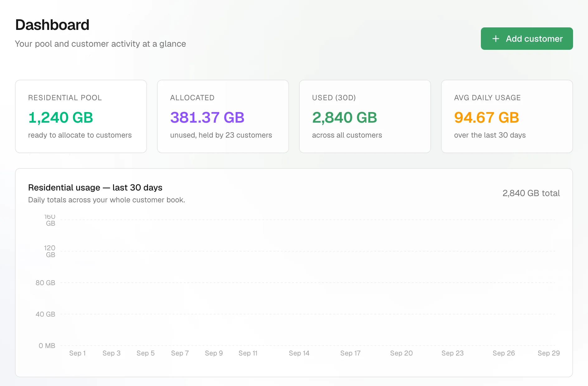588x386 pixels.
Task: Select the Sep 5 date label
Action: 145,353
